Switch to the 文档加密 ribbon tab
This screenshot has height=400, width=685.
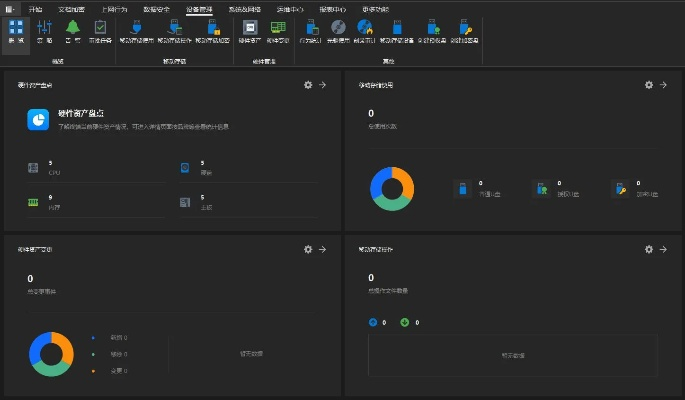coord(71,7)
